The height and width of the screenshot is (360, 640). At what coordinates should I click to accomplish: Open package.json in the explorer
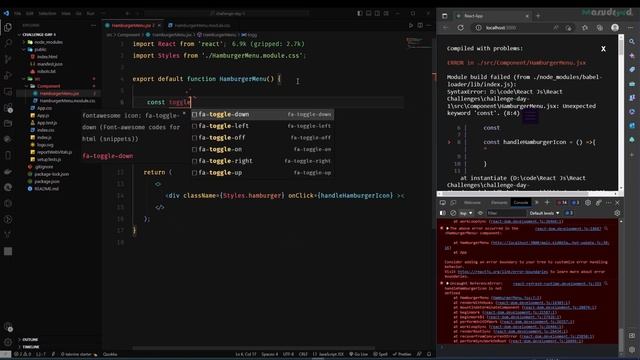pos(47,182)
